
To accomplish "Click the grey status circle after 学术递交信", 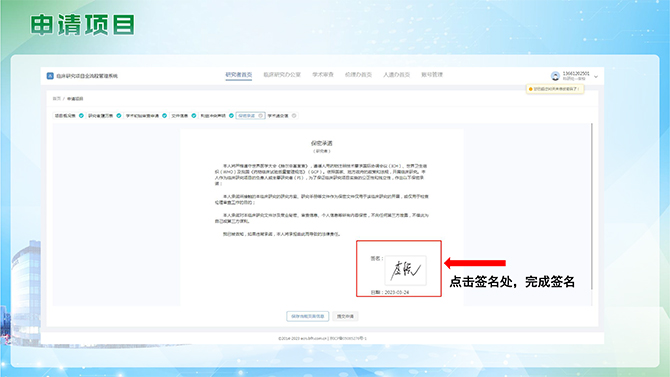I will (294, 116).
